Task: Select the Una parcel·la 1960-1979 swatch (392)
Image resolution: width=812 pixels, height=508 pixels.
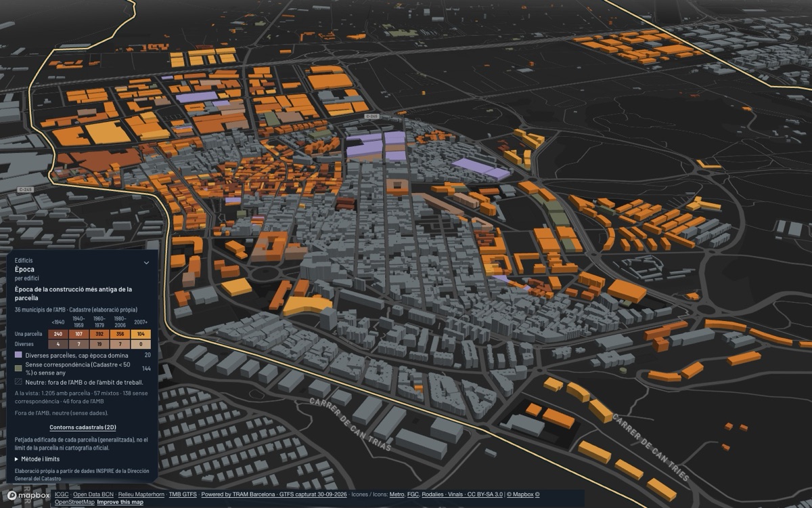Action: 99,334
